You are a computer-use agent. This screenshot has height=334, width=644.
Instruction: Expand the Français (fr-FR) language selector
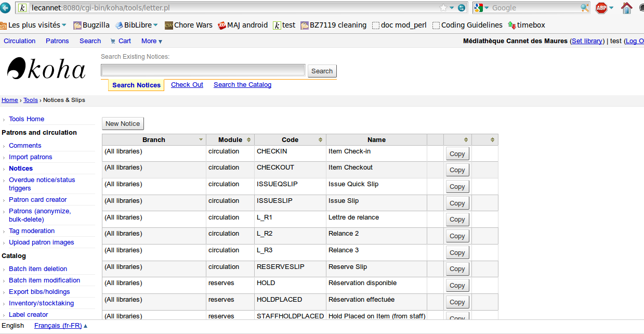click(x=61, y=326)
